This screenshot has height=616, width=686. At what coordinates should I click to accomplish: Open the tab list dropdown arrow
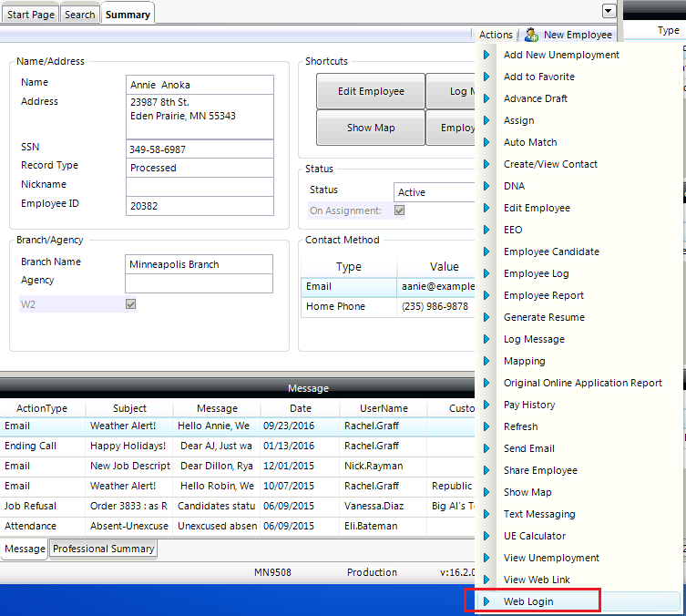coord(609,11)
